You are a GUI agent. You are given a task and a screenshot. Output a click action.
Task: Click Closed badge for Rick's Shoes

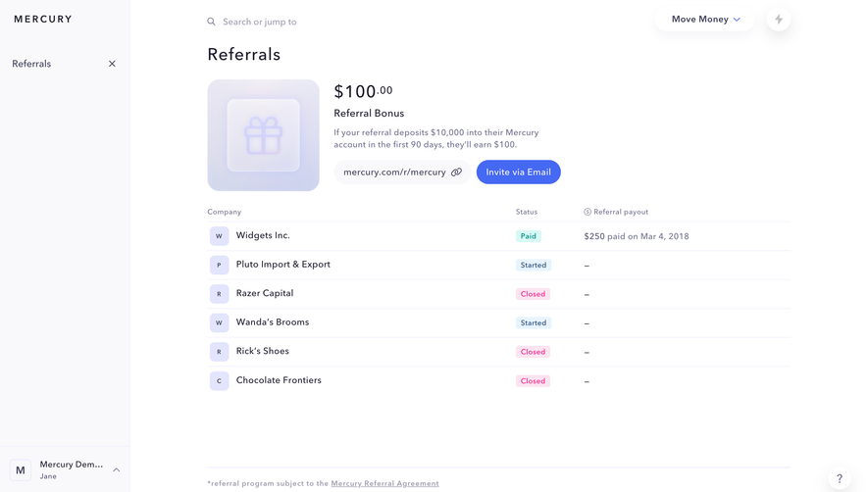(533, 352)
